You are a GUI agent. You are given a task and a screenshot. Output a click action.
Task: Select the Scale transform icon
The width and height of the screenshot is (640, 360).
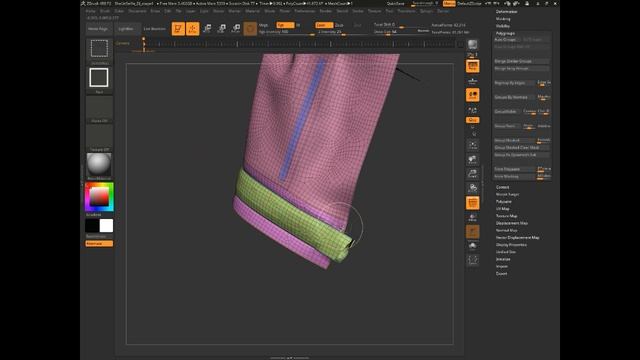(x=221, y=29)
